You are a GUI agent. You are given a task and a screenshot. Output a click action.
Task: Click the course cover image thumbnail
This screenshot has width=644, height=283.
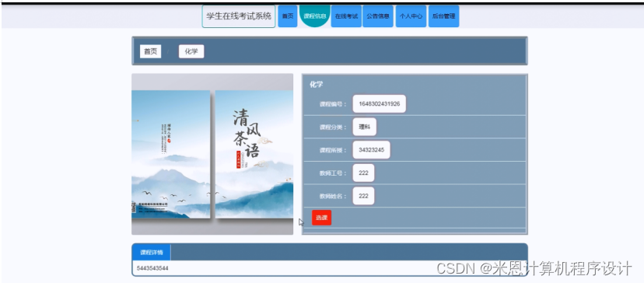(212, 154)
